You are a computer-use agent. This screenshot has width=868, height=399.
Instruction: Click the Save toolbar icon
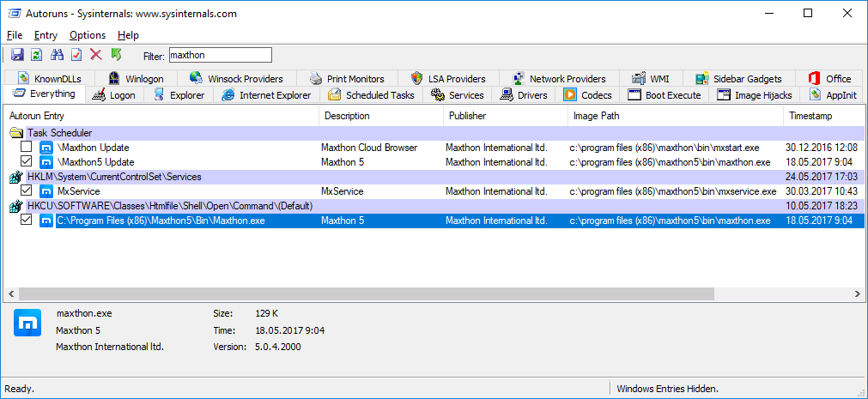click(x=16, y=55)
